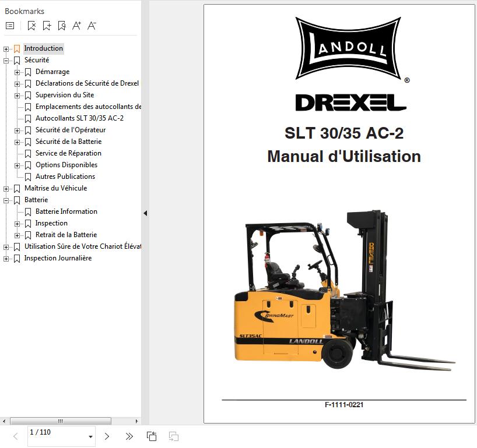
Task: Jump to the last page
Action: [x=129, y=436]
